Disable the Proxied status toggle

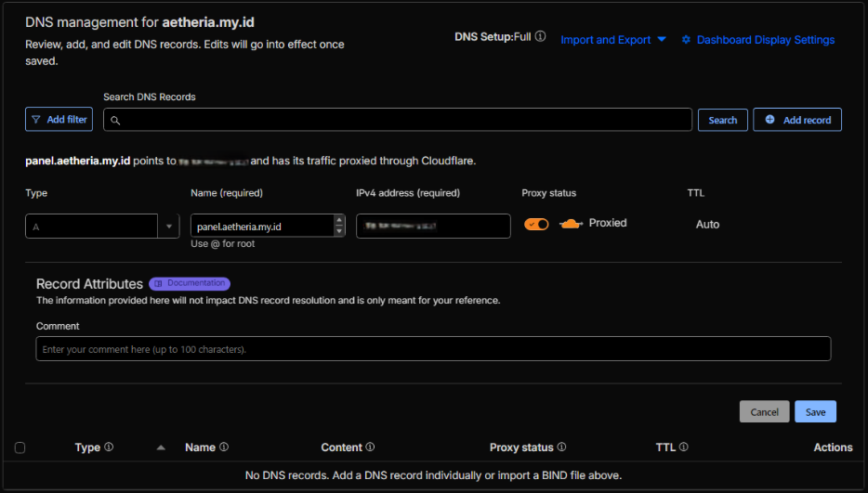coord(536,224)
